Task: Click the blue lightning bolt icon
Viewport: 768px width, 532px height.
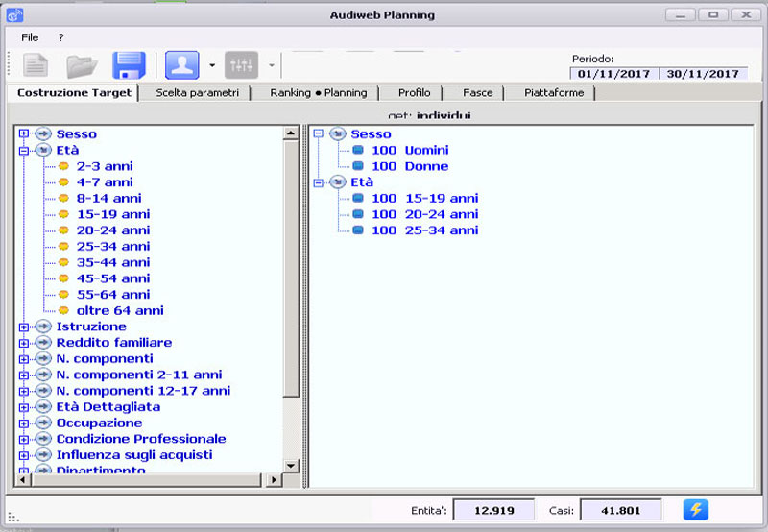Action: pyautogui.click(x=696, y=510)
